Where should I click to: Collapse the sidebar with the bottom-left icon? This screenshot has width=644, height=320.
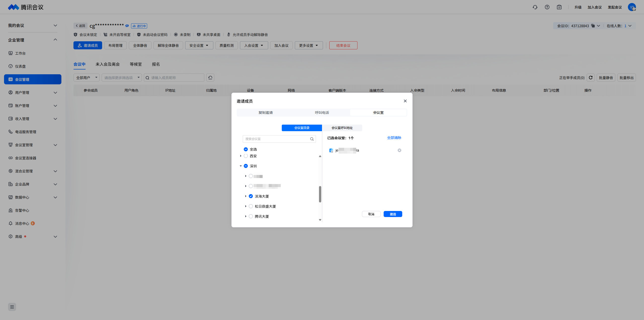(x=12, y=307)
